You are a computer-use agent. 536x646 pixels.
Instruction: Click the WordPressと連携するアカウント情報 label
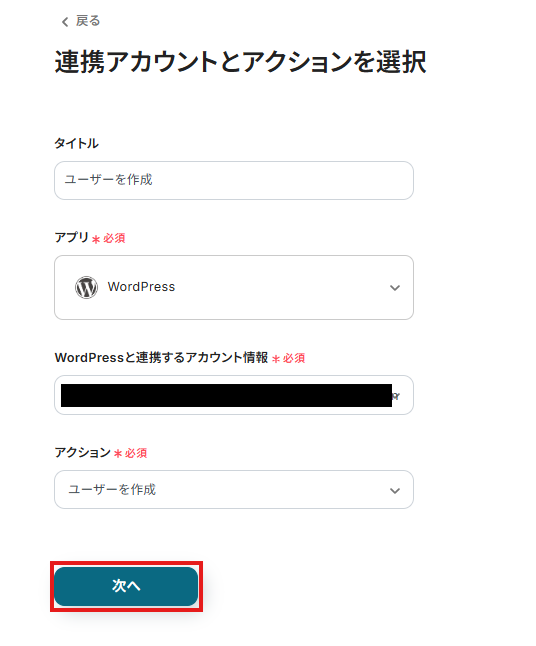(x=162, y=357)
